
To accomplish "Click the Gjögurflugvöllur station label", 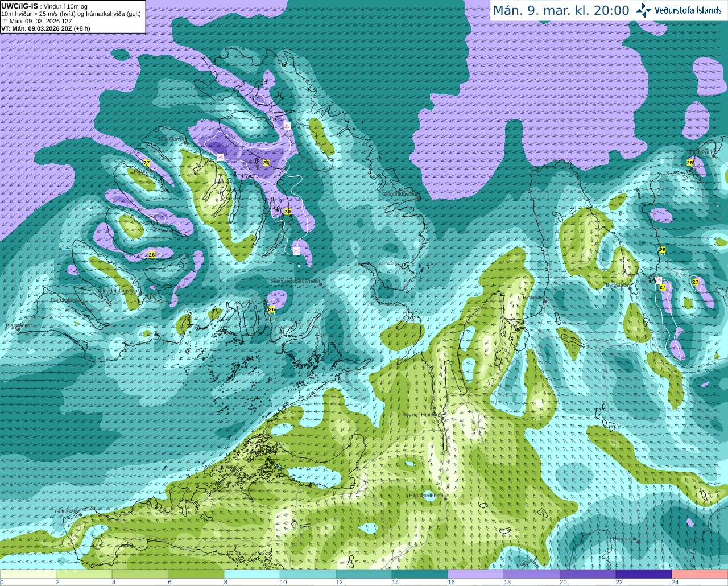I will 400,194.
